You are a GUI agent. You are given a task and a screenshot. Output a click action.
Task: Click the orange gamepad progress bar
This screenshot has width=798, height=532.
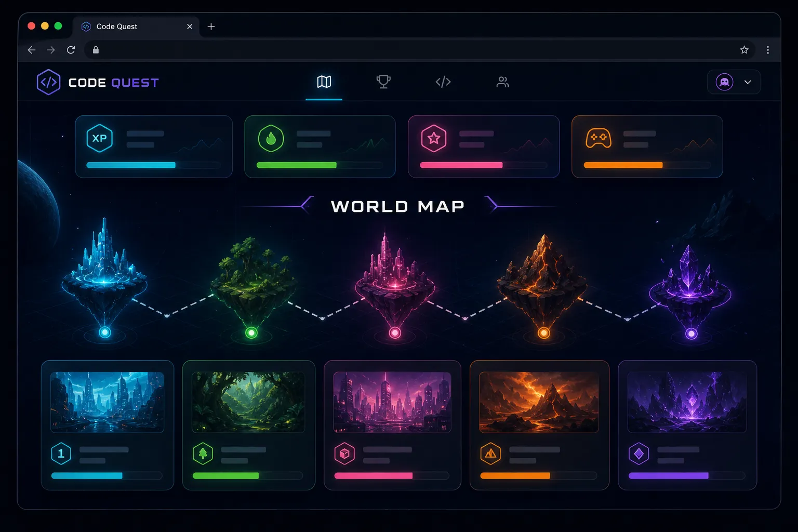coord(647,165)
